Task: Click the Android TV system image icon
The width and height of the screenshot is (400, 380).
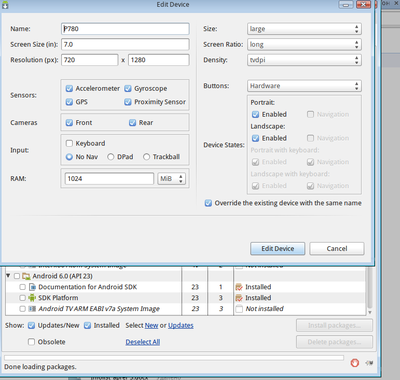Action: coord(32,309)
